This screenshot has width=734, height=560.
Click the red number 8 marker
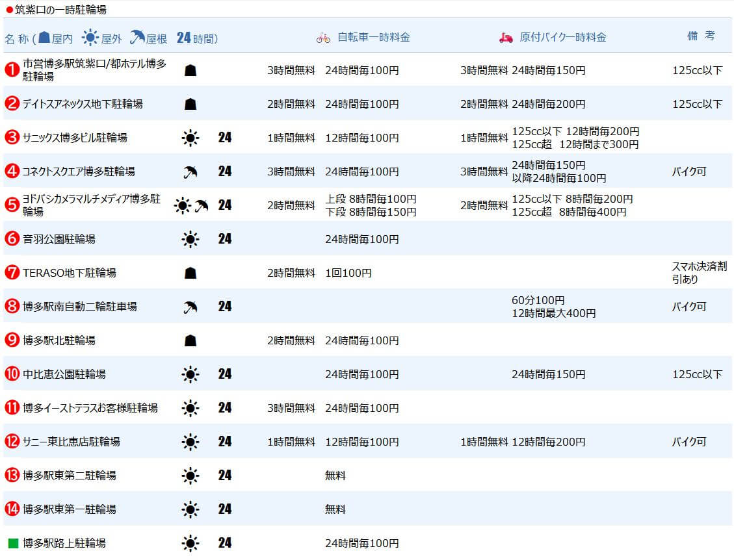[12, 306]
